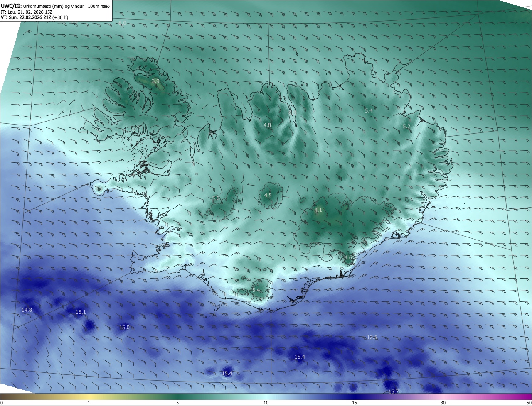Click the 15.7 value at the bottom edge
This screenshot has width=532, height=406.
coord(394,391)
